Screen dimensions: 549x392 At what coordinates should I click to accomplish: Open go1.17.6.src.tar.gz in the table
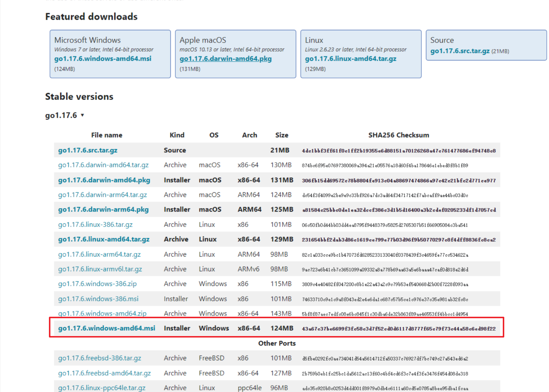pos(88,150)
